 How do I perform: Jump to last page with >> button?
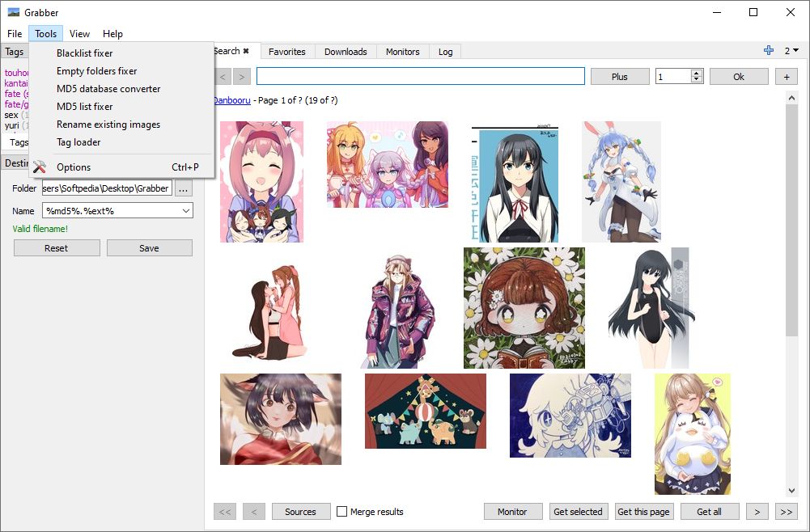coord(787,511)
